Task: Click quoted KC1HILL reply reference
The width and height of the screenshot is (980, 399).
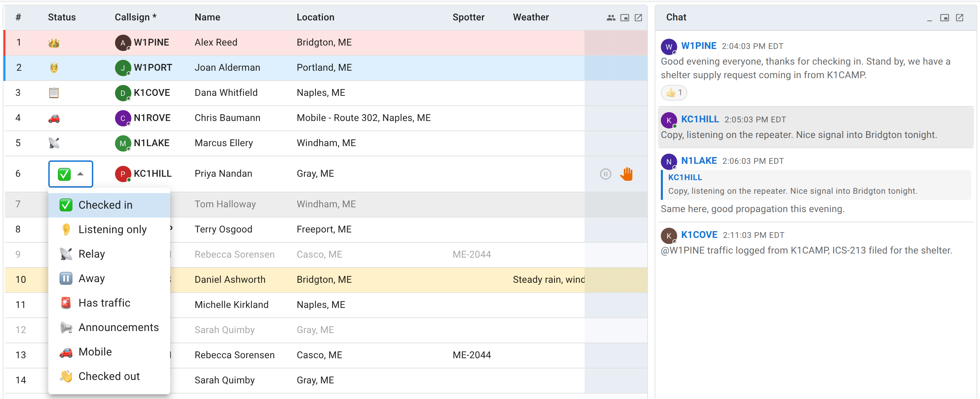Action: point(816,185)
